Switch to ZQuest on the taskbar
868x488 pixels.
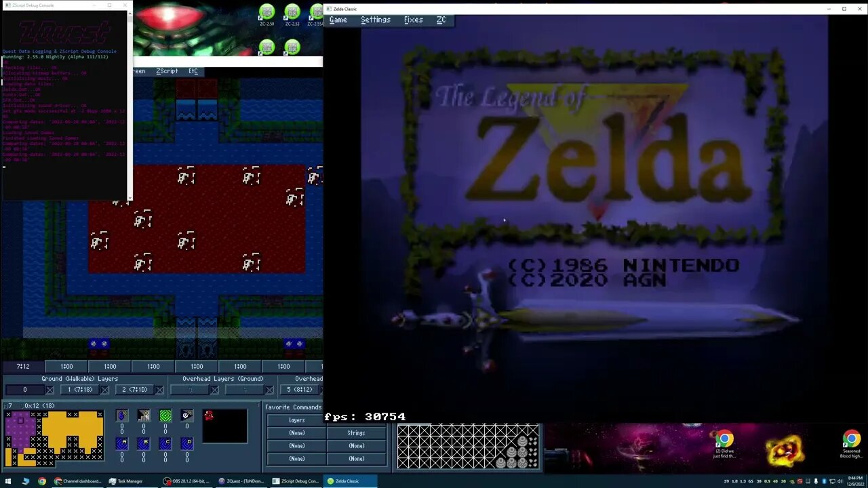point(241,481)
